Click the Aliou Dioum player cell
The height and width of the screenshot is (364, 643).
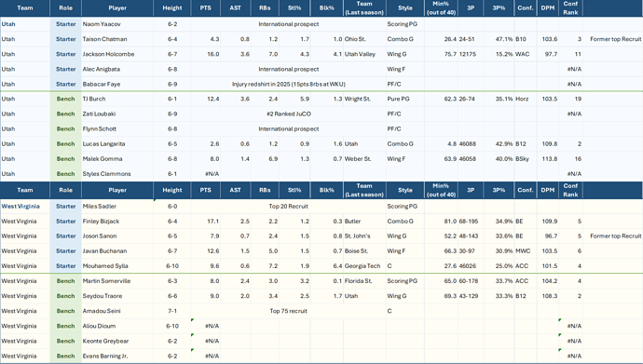coord(117,326)
